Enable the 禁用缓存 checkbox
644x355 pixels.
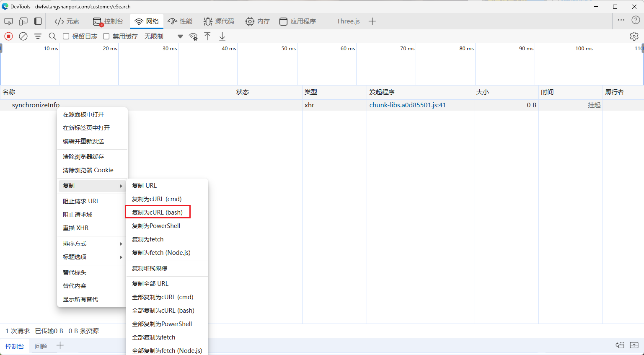click(106, 36)
